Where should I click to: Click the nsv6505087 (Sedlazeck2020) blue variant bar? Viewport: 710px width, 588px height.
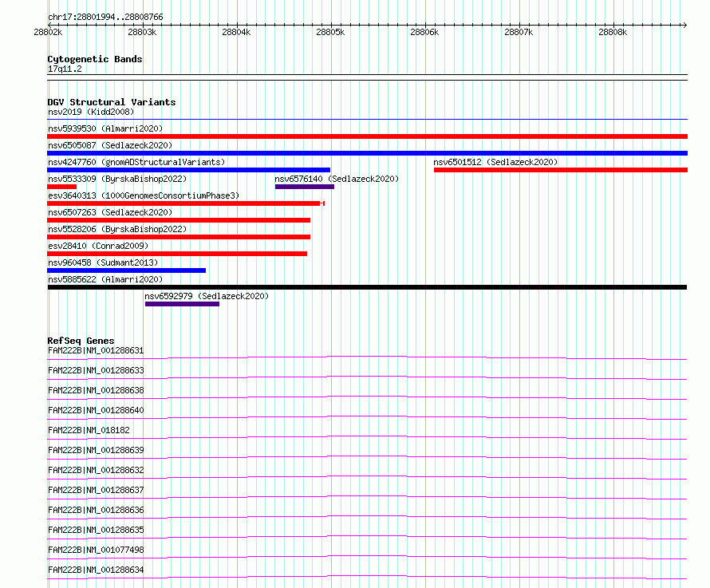coord(367,153)
